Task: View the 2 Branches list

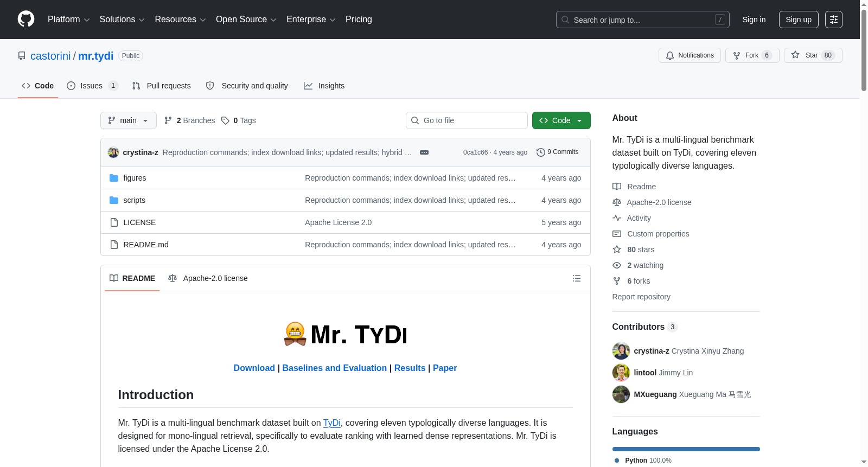Action: pyautogui.click(x=190, y=120)
